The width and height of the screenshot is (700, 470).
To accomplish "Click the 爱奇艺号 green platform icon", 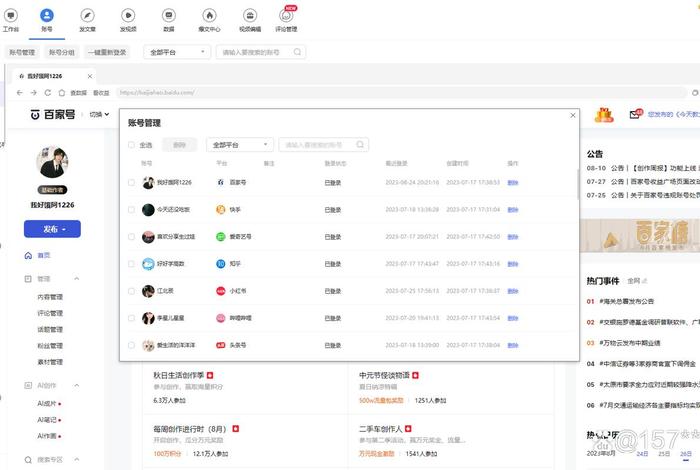I will tap(221, 237).
